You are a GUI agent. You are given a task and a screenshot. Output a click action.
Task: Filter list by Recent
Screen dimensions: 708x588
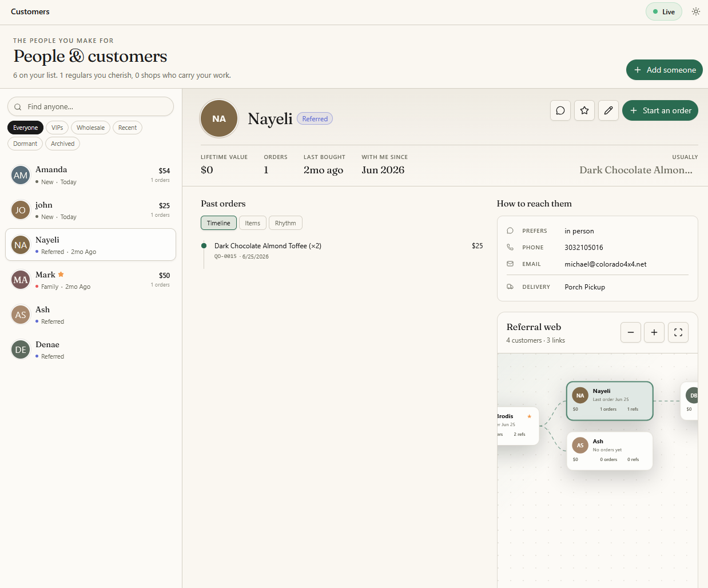(x=128, y=128)
